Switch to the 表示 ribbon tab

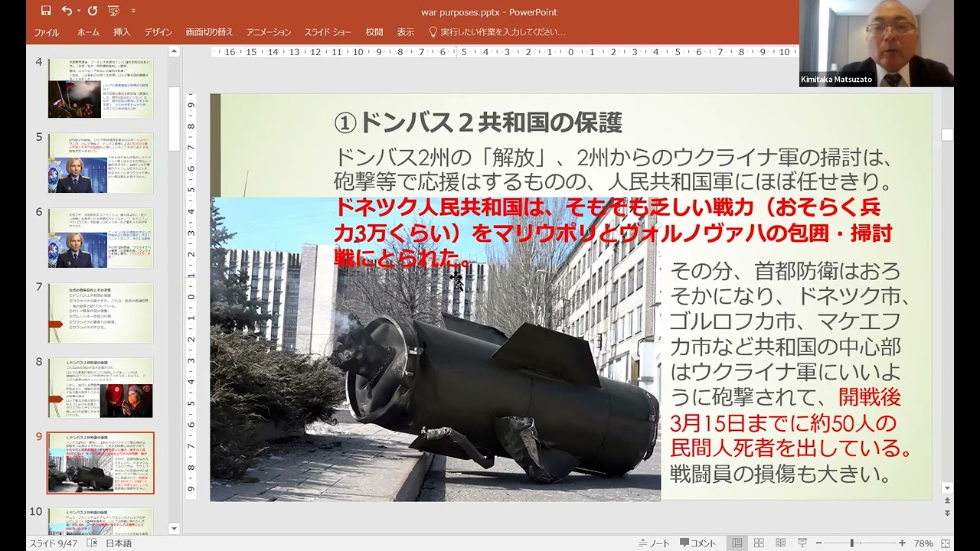pyautogui.click(x=406, y=32)
